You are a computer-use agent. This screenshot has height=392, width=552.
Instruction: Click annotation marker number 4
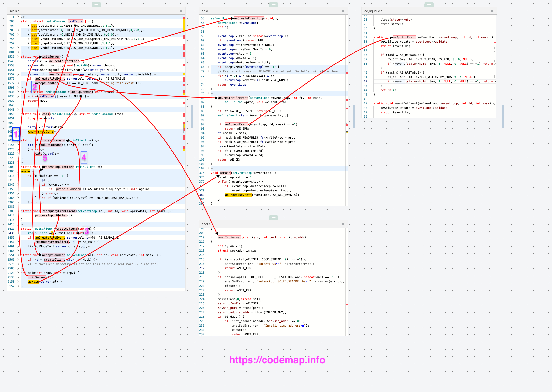[x=84, y=157]
